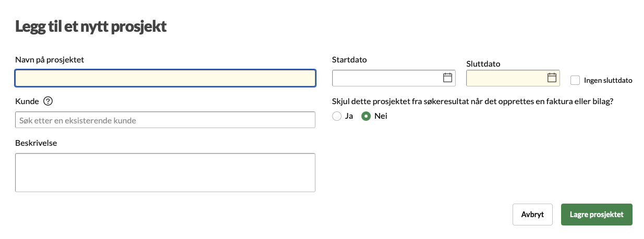Click the help icon next to Kunde

[48, 101]
